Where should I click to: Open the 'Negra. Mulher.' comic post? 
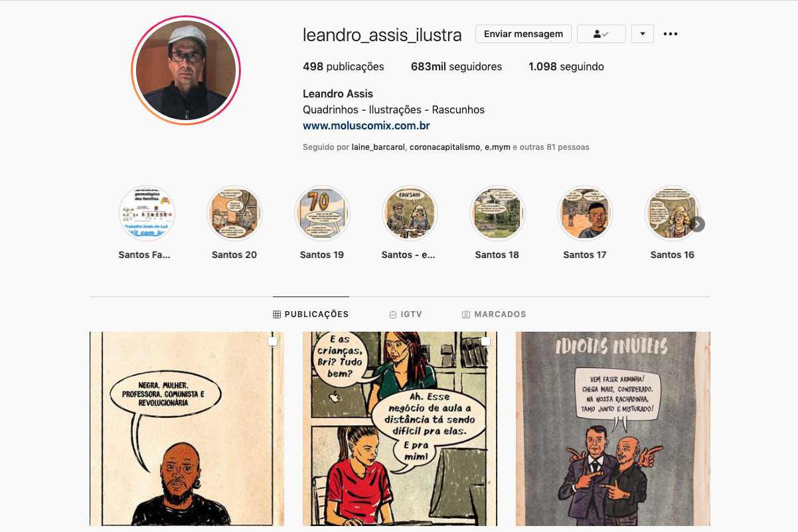tap(187, 429)
